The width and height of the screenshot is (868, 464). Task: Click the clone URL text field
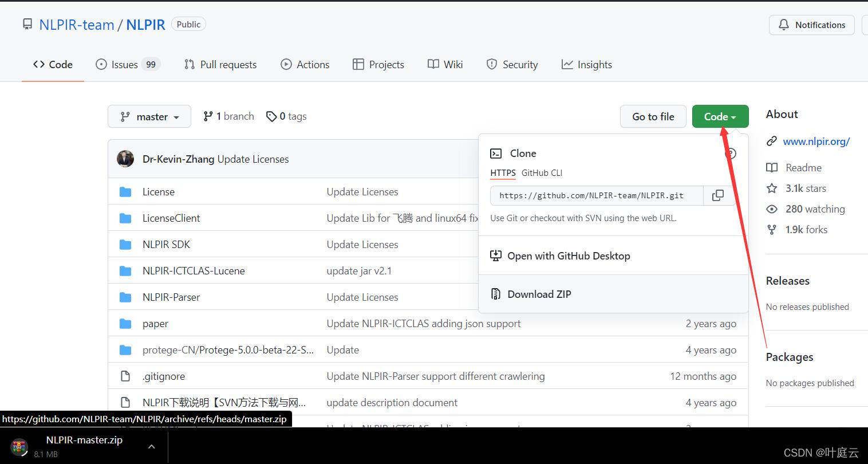596,195
